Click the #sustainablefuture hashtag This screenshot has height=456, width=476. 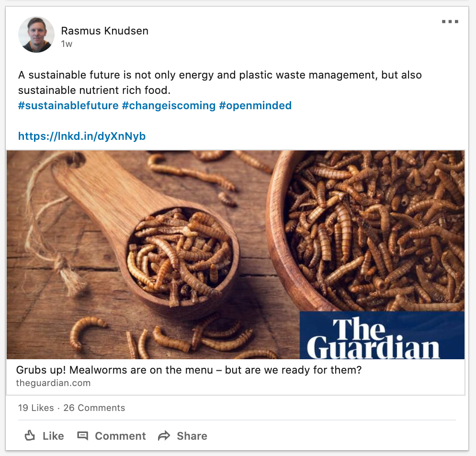tap(68, 106)
